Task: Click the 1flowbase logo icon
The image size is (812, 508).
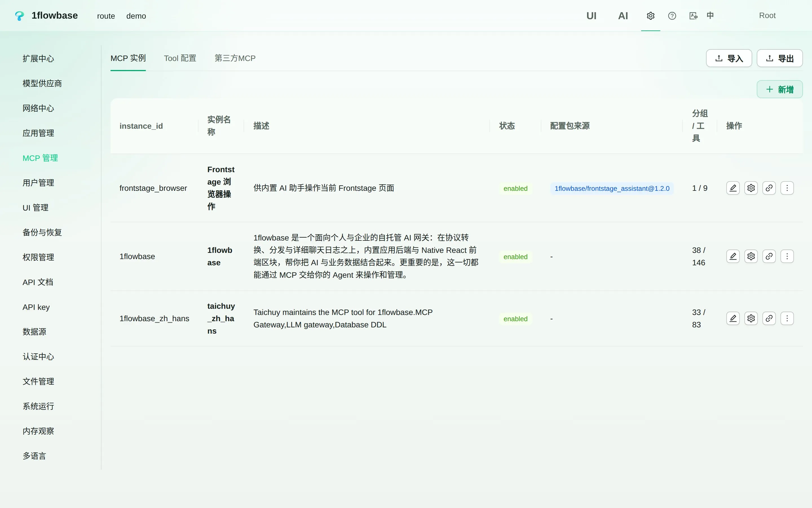Action: tap(19, 16)
